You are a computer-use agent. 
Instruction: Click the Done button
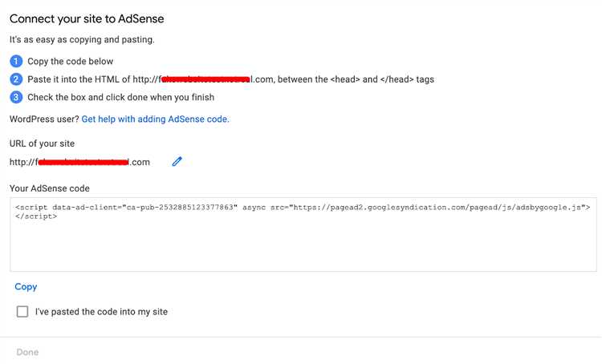click(27, 352)
